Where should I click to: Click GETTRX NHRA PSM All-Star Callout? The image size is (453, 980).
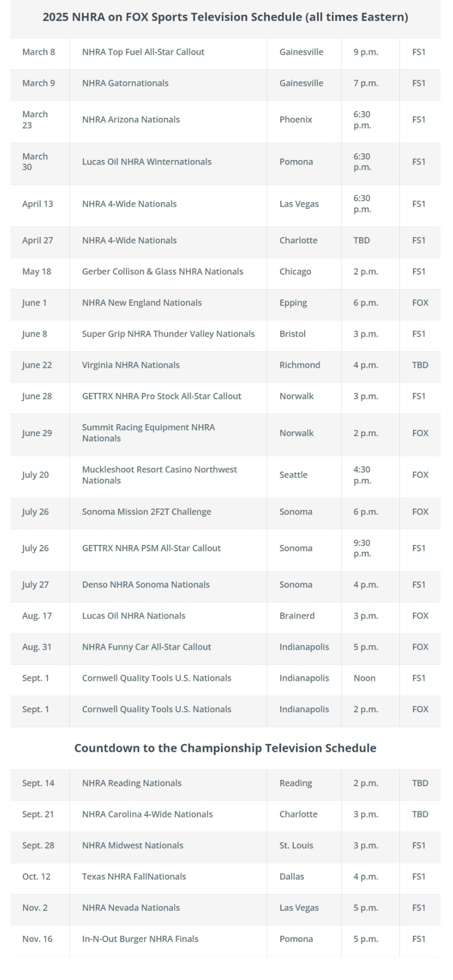point(151,549)
